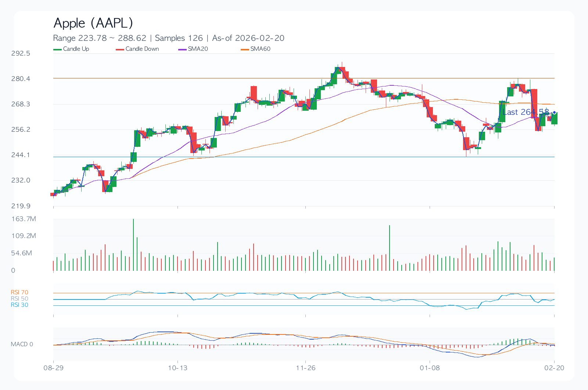
Task: Select the 10-13 date on the time axis
Action: 178,368
